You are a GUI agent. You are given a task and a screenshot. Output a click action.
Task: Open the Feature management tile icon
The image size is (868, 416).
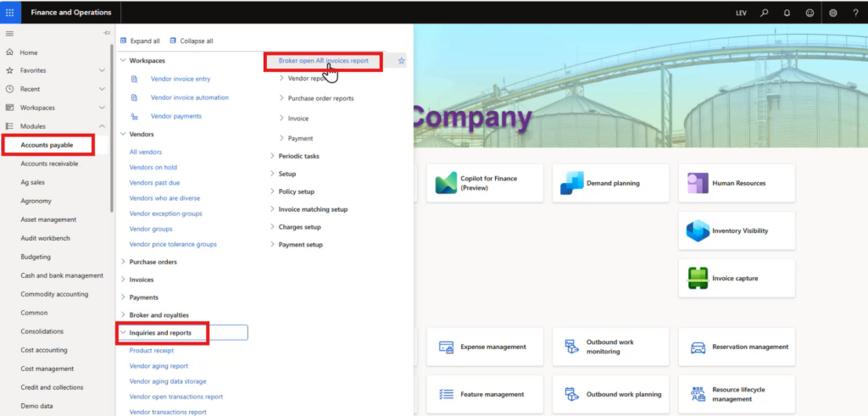tap(446, 395)
